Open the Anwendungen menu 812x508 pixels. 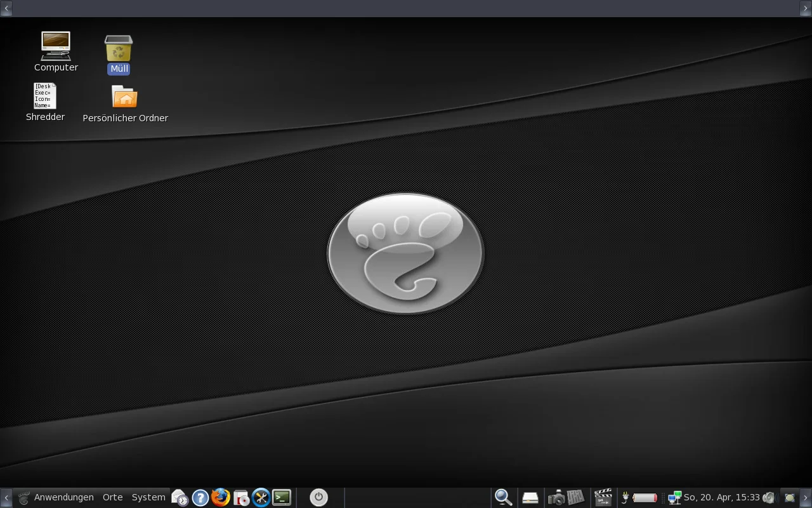pos(63,497)
